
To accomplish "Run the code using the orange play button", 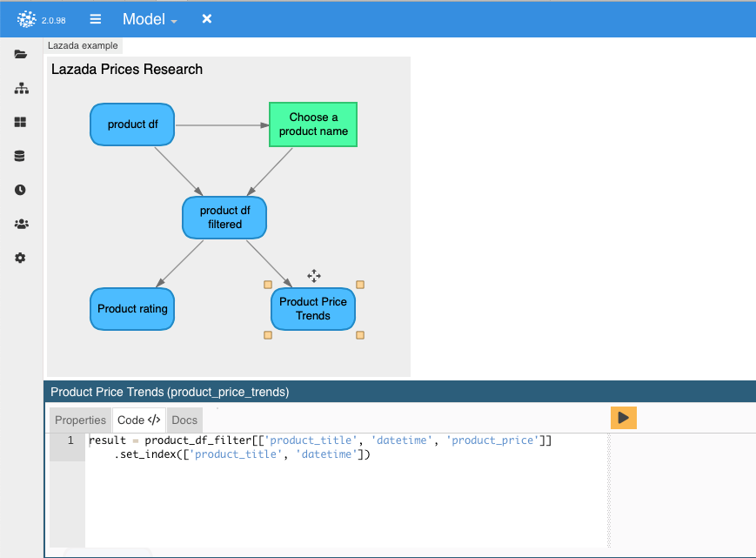I will tap(623, 418).
